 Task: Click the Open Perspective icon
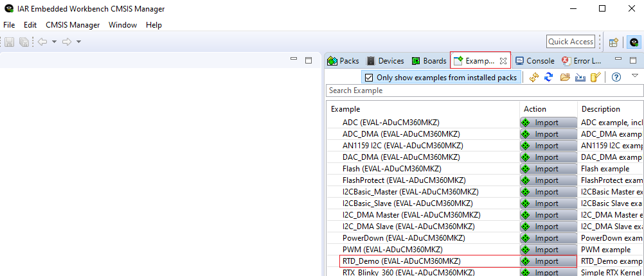(x=614, y=42)
